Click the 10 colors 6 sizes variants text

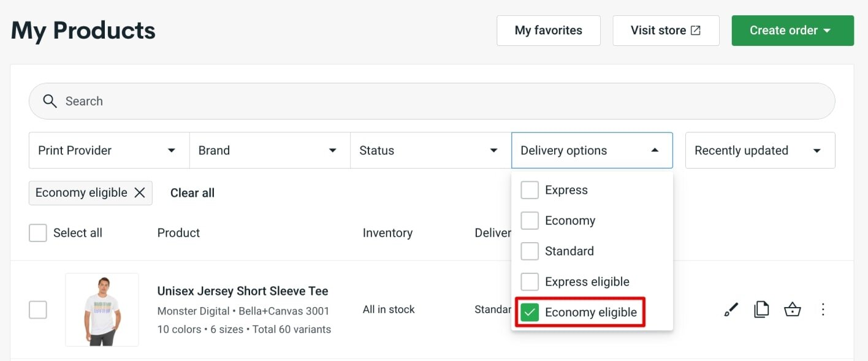tap(244, 329)
